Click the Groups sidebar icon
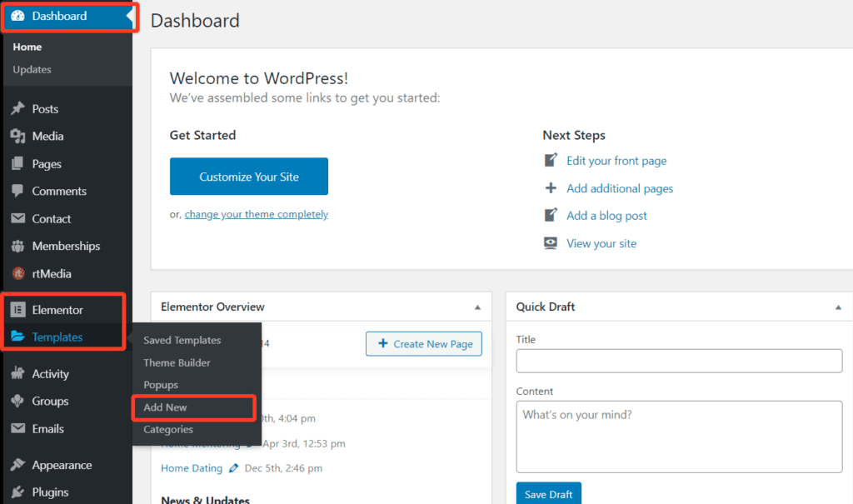Screen dimensions: 853x504 (x=18, y=402)
